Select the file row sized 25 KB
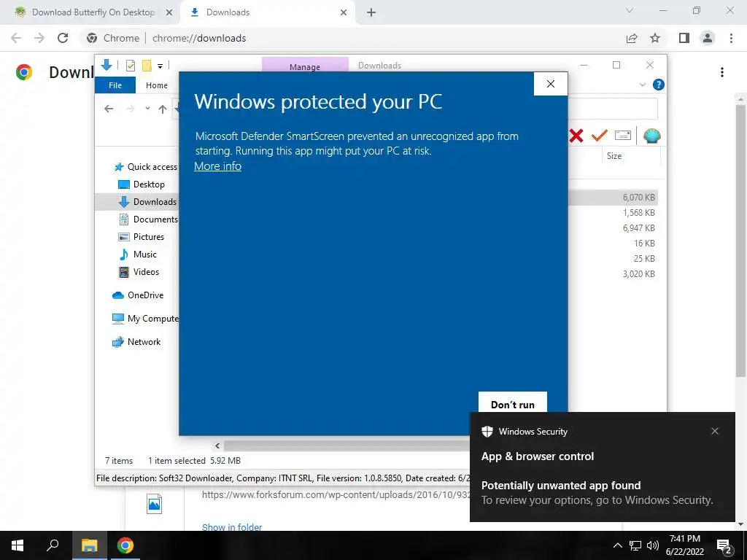747x560 pixels. [x=613, y=259]
